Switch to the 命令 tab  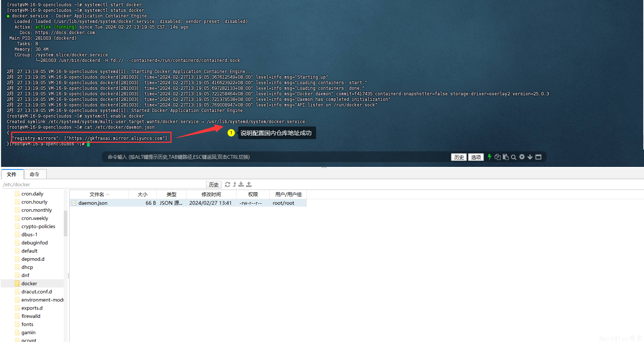[x=35, y=174]
